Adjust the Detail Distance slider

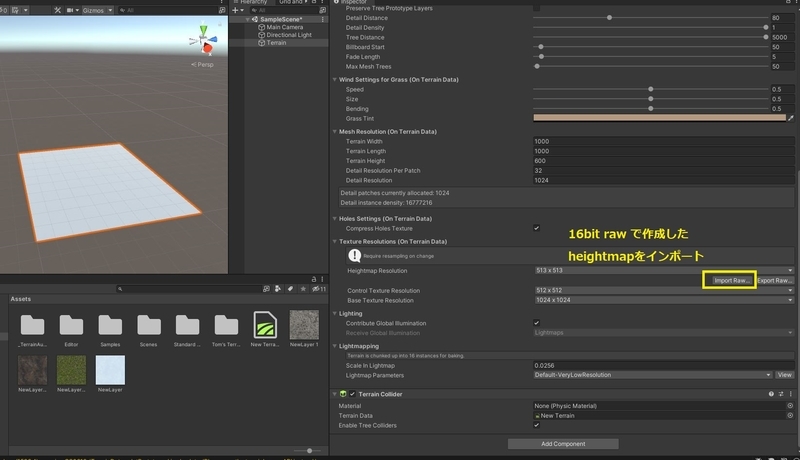pos(651,18)
